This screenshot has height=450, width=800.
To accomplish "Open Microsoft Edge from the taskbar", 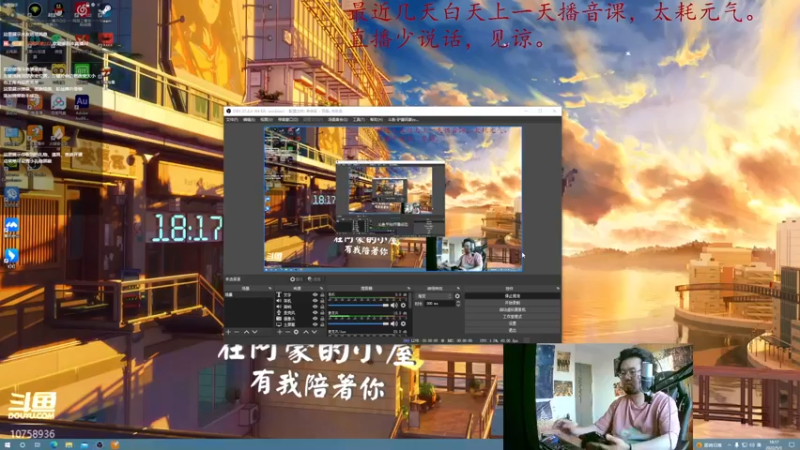I will coord(54,445).
